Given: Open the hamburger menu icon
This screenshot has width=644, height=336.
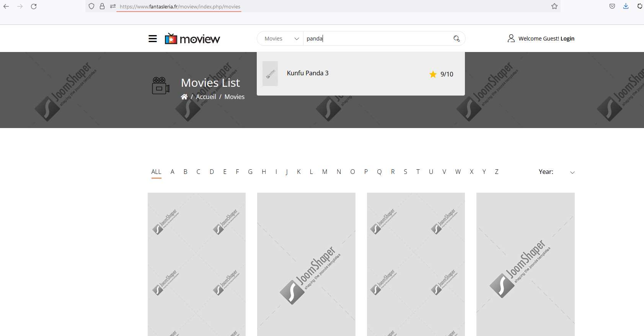Looking at the screenshot, I should [153, 39].
